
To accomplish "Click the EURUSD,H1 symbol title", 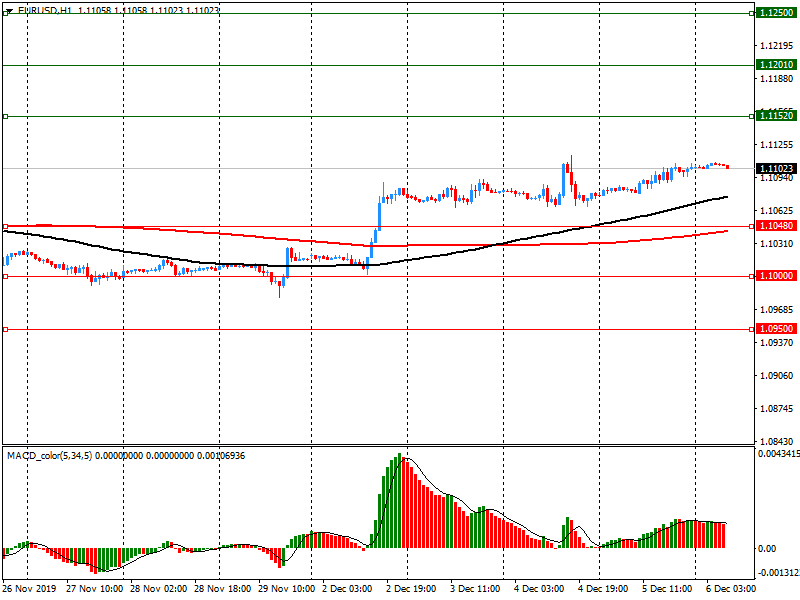I will [x=45, y=10].
